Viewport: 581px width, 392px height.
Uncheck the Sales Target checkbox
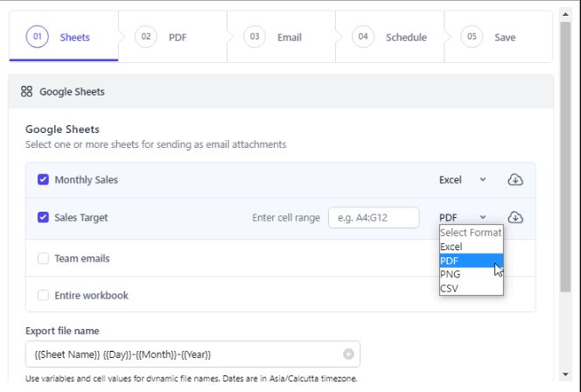coord(43,218)
